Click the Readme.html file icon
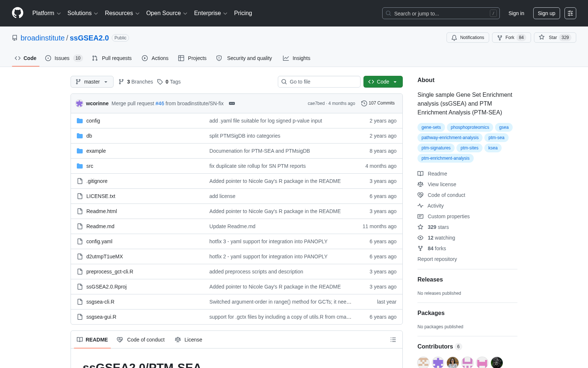The image size is (588, 368). (x=80, y=211)
